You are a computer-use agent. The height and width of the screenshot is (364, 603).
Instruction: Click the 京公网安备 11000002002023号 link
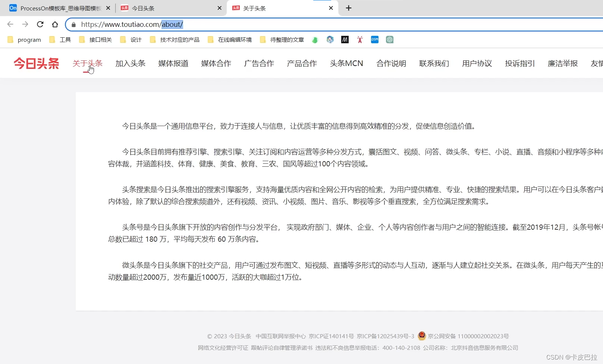(x=468, y=336)
